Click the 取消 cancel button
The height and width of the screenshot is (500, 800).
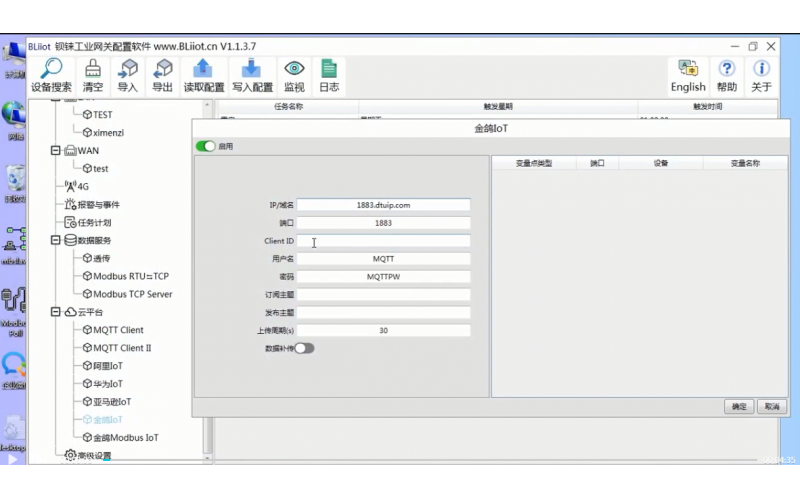[770, 407]
